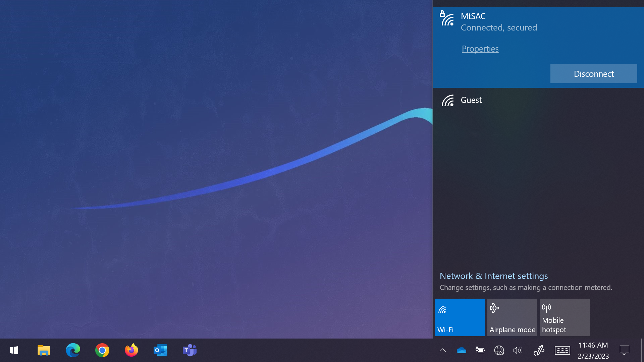
Task: Open Microsoft Edge browser
Action: [73, 350]
